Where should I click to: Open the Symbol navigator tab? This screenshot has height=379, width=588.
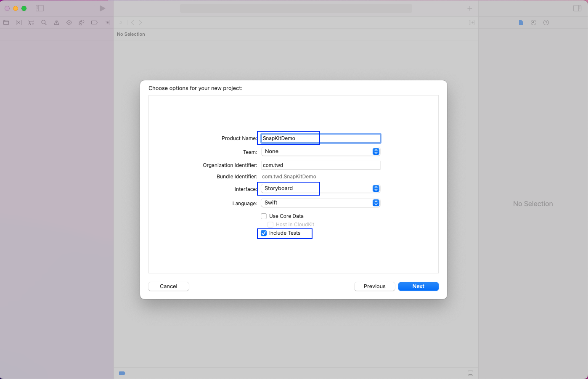(x=31, y=23)
